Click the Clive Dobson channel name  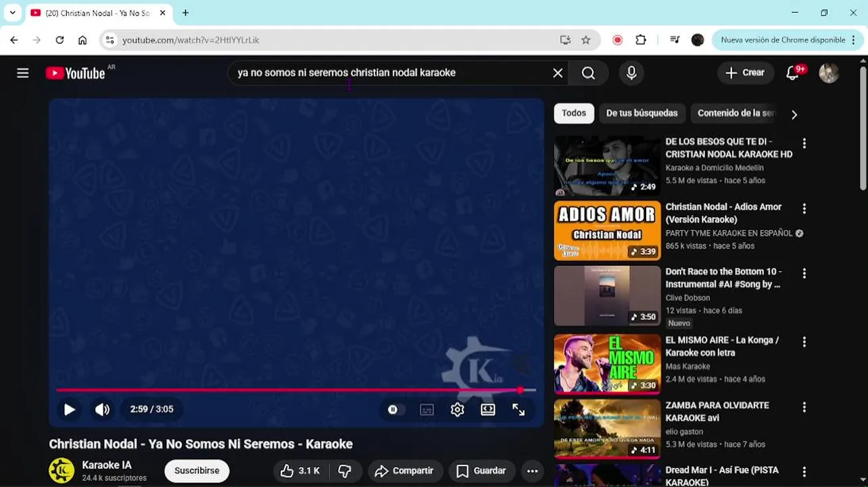688,298
